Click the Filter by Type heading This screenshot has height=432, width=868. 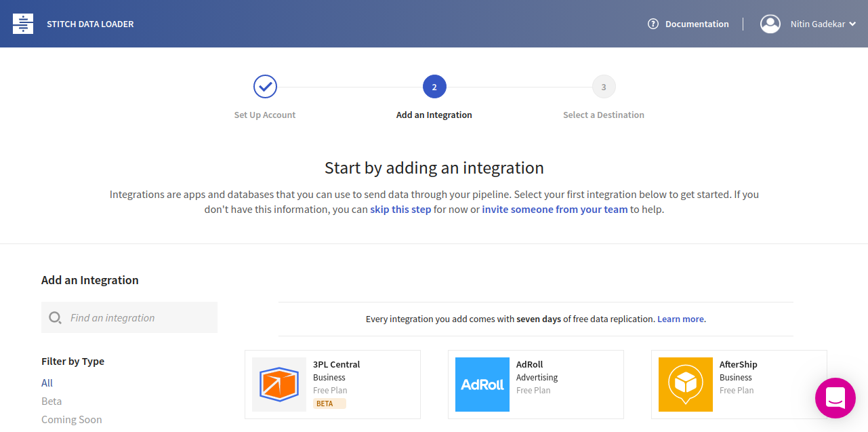(x=73, y=361)
